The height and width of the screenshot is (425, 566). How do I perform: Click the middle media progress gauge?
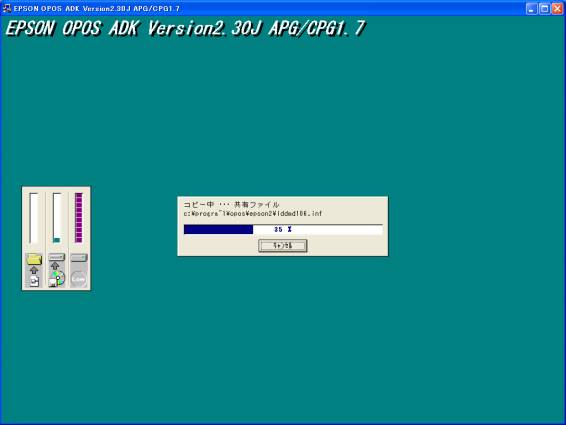(x=57, y=218)
